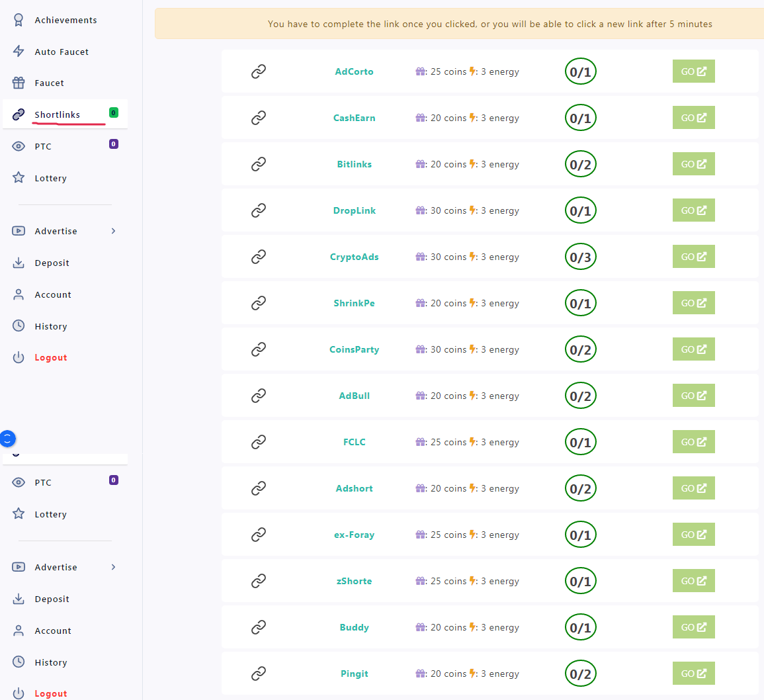Launch the Bitlinks shortlink with GO

pyautogui.click(x=693, y=164)
